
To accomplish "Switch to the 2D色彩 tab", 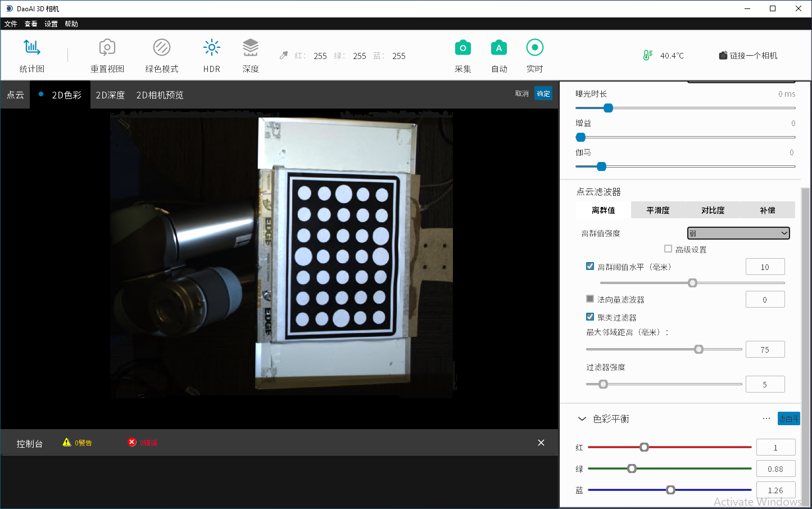I will pyautogui.click(x=60, y=94).
